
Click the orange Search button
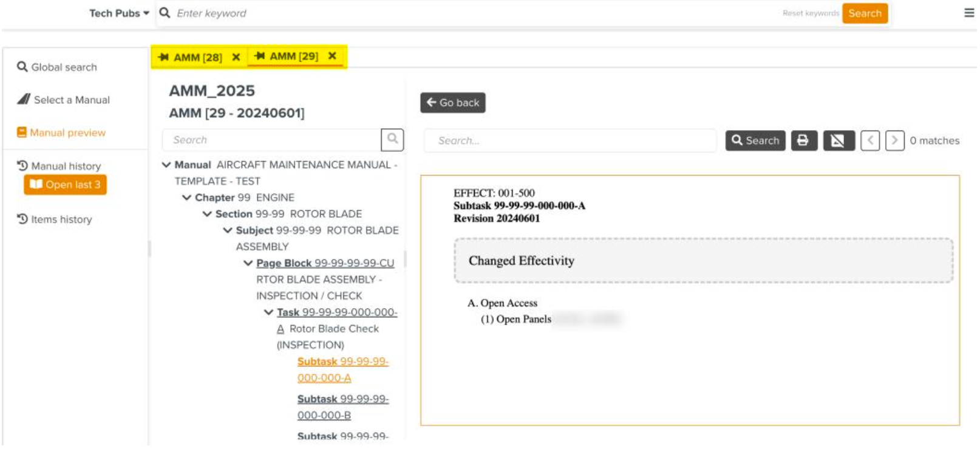864,13
